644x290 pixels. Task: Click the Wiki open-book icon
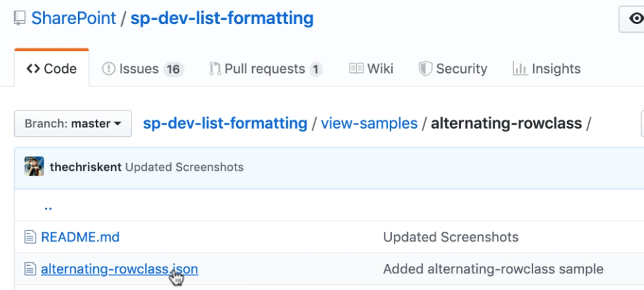pyautogui.click(x=356, y=68)
